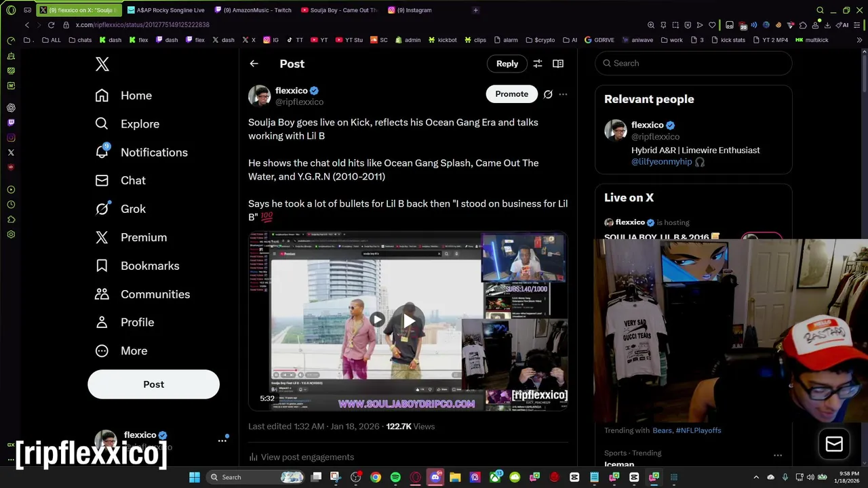Expand the More menu in X sidebar
The width and height of the screenshot is (868, 488).
[121, 350]
